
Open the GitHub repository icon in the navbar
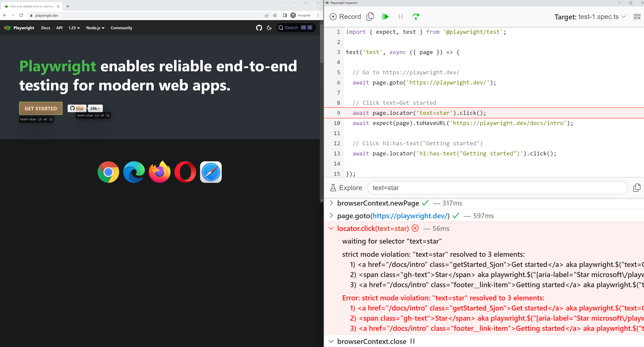[259, 28]
